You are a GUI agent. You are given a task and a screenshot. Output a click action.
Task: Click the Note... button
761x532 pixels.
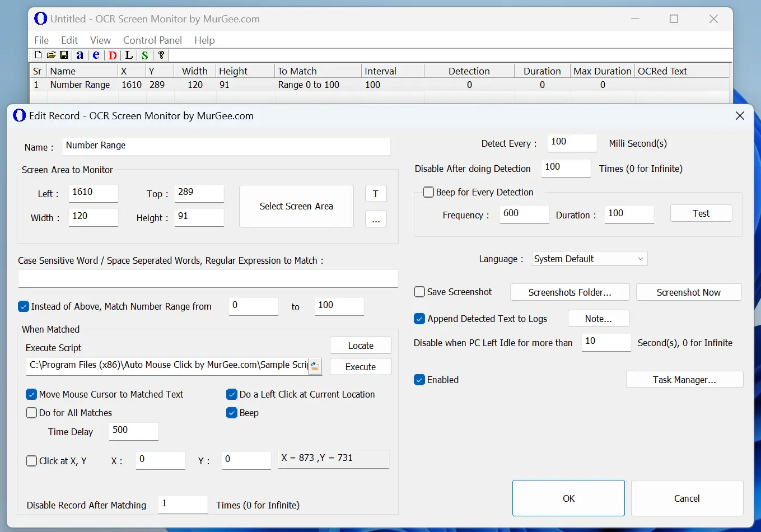(599, 319)
